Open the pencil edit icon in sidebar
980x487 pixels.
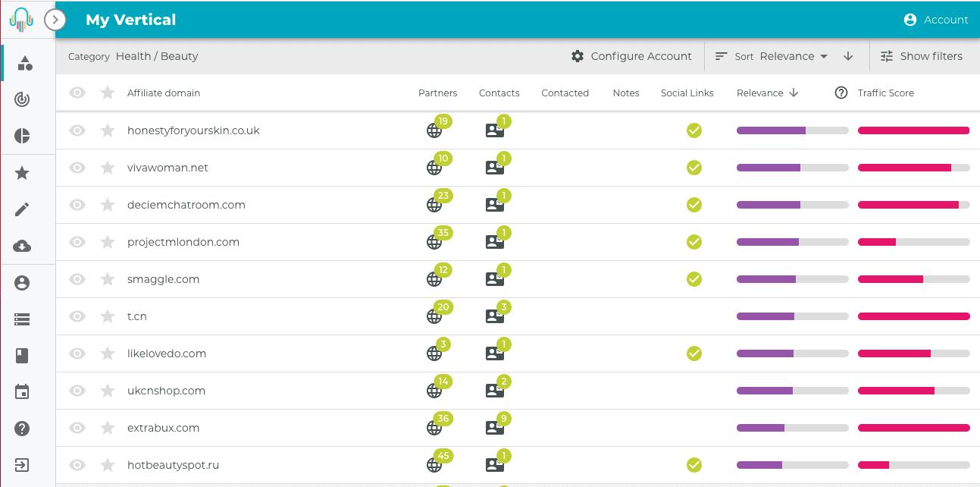(23, 209)
